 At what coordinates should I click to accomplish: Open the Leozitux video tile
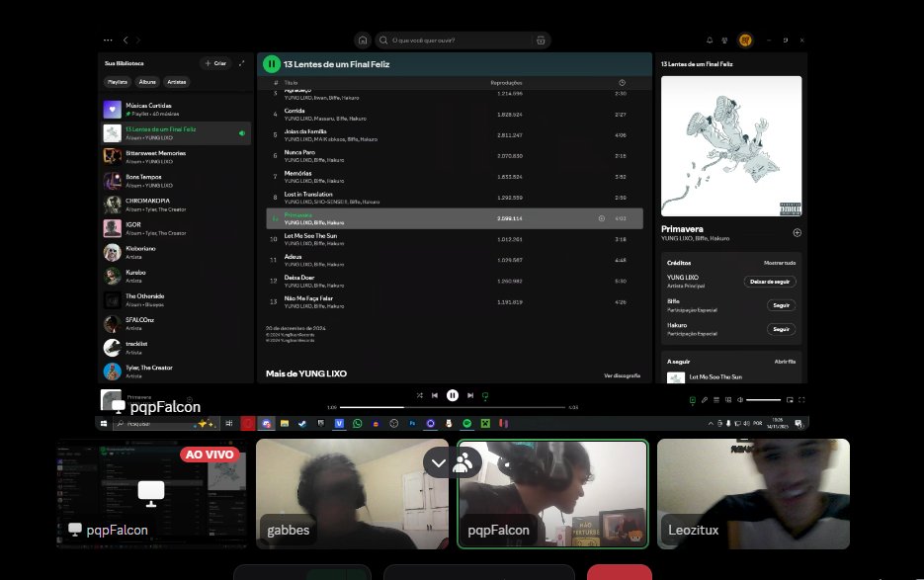click(754, 494)
